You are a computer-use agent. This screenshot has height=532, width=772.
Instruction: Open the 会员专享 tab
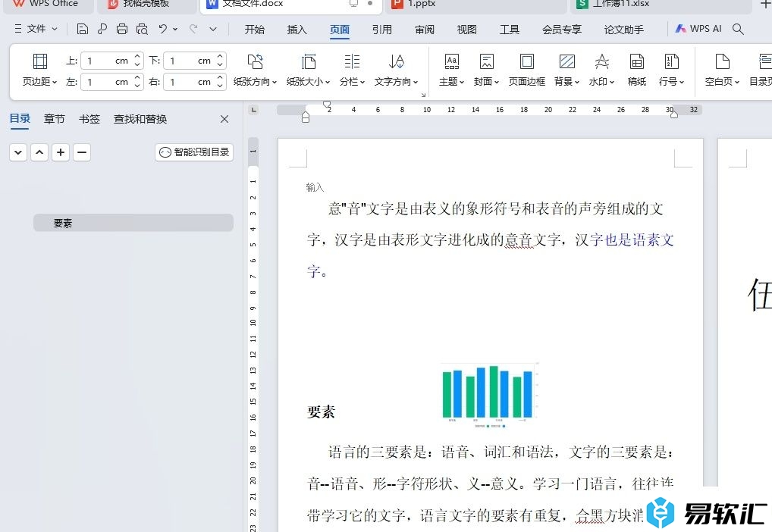(562, 30)
